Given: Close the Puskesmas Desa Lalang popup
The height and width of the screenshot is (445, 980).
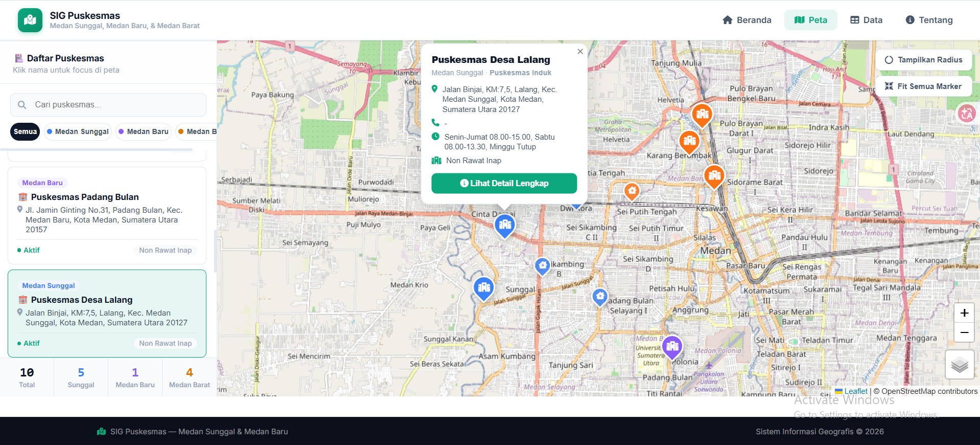Looking at the screenshot, I should click(x=580, y=51).
